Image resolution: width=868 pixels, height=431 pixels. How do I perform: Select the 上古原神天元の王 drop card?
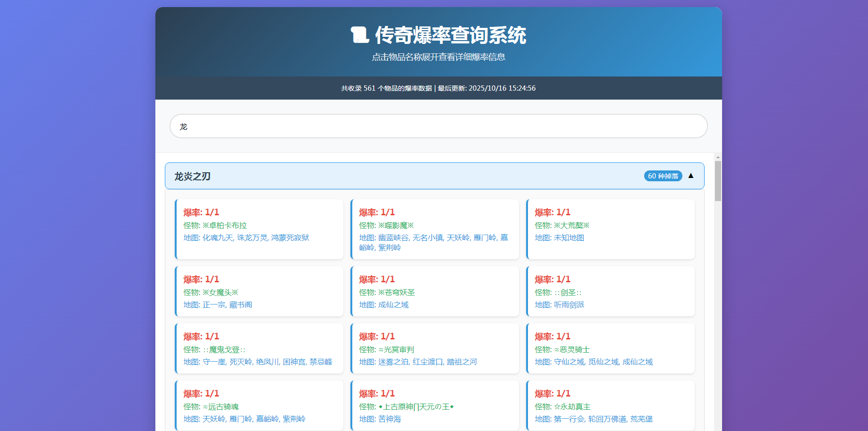[435, 406]
